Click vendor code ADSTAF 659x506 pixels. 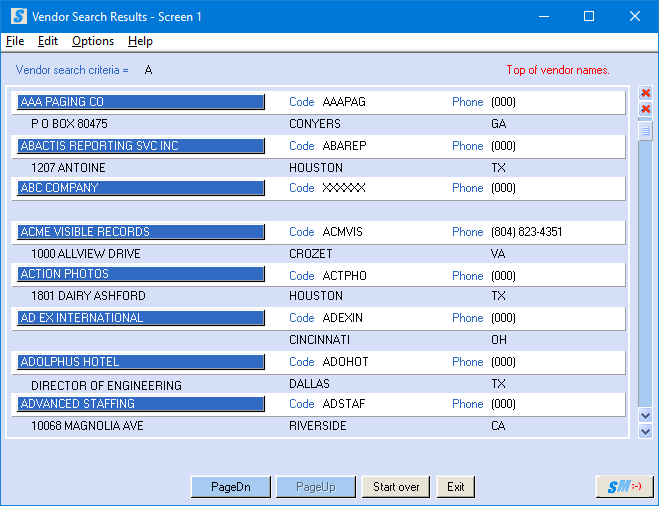(x=344, y=404)
